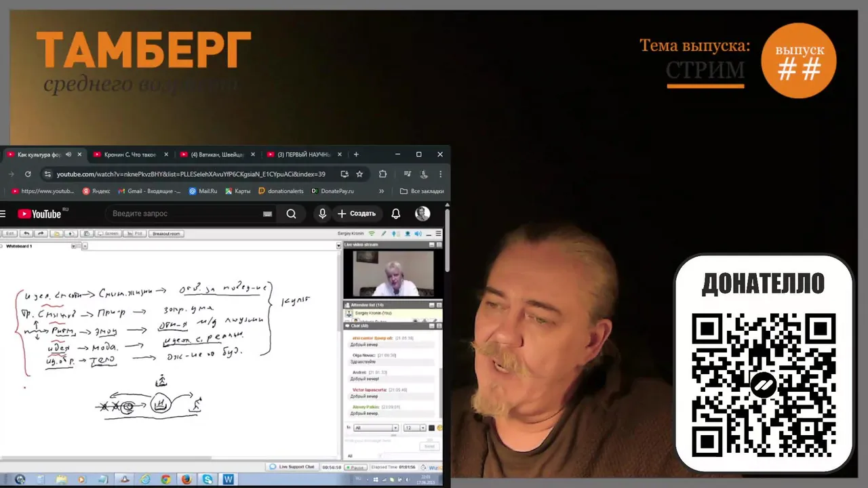Viewport: 868px width, 488px height.
Task: Switch to tab '(3) ПЕРВЫЙ НАУЧНЫ'
Action: (303, 155)
